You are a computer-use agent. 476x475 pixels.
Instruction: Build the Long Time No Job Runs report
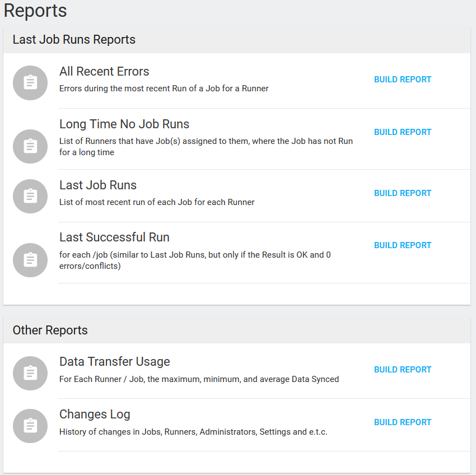(403, 132)
